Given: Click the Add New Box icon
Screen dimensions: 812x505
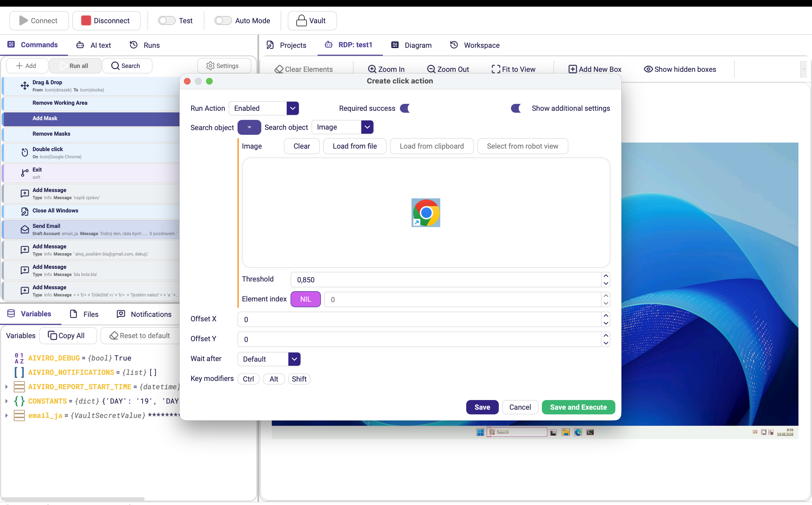Looking at the screenshot, I should pyautogui.click(x=573, y=69).
